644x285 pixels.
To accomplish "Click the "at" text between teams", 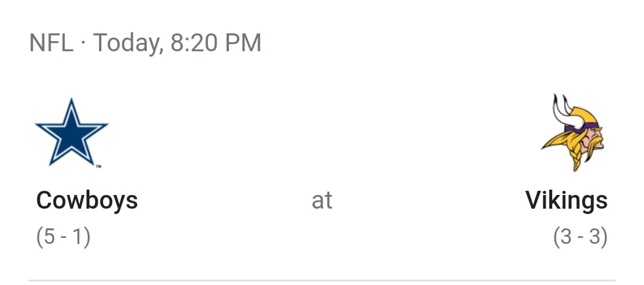I will [322, 200].
